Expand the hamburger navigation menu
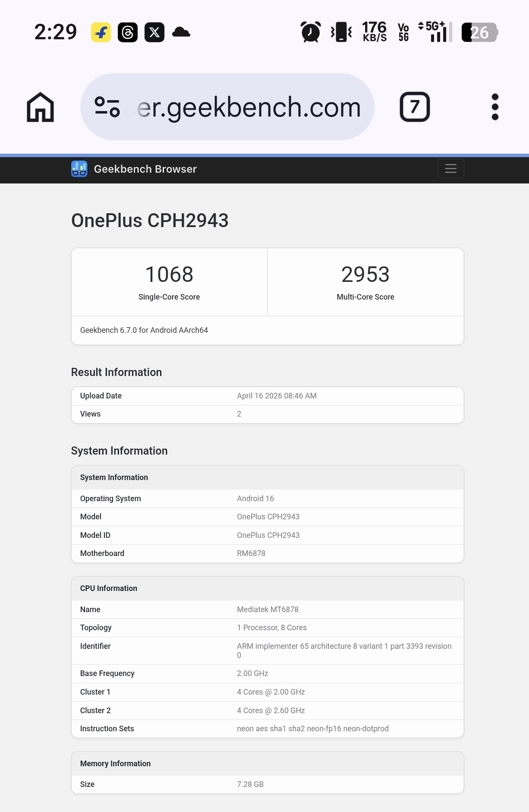This screenshot has width=529, height=812. [x=450, y=168]
